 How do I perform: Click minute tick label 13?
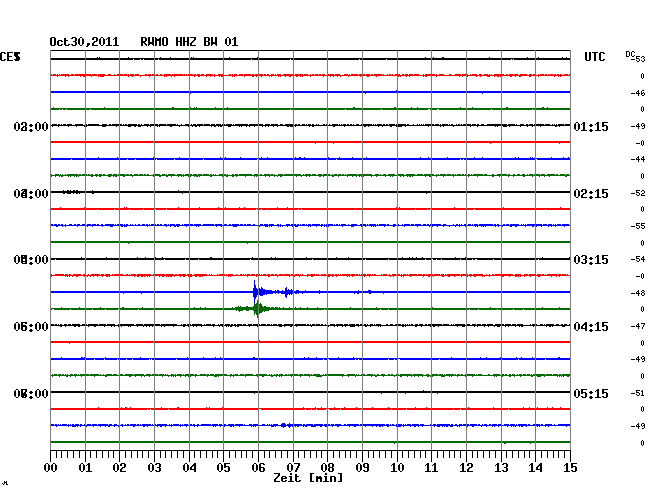(501, 468)
